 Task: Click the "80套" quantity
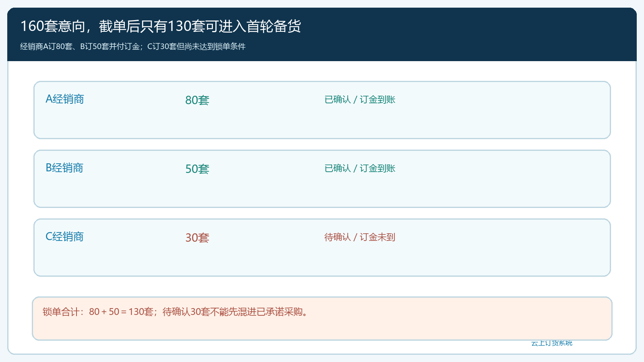pyautogui.click(x=197, y=100)
